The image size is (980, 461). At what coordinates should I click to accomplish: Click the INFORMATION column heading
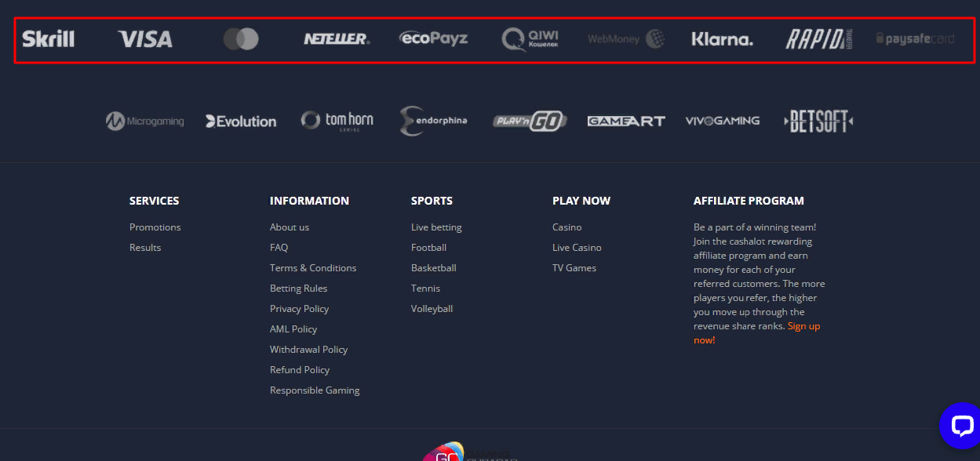309,201
